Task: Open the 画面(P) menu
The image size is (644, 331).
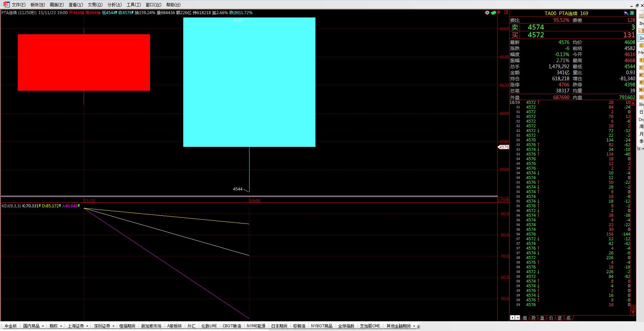Action: click(57, 5)
